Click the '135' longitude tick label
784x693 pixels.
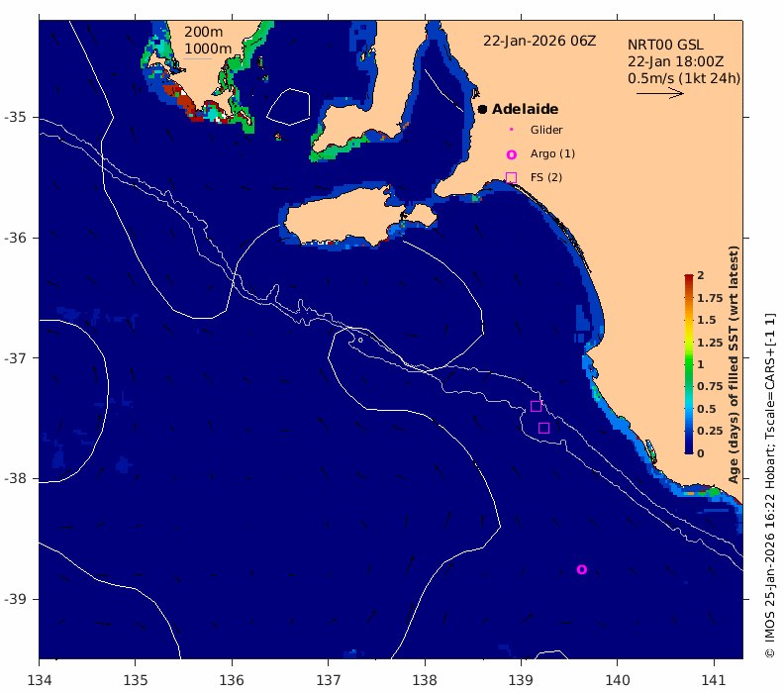(x=136, y=680)
